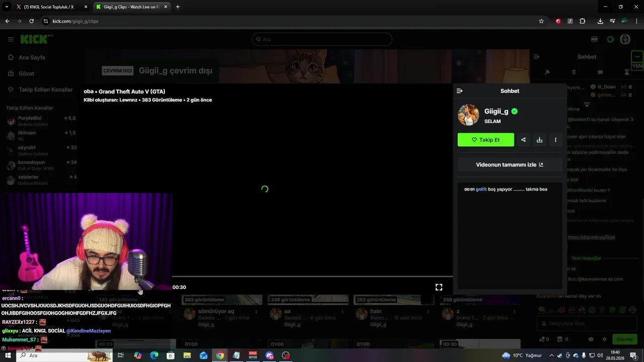Open the sömürüyor aq clip card
The width and height of the screenshot is (644, 362).
coord(222,311)
